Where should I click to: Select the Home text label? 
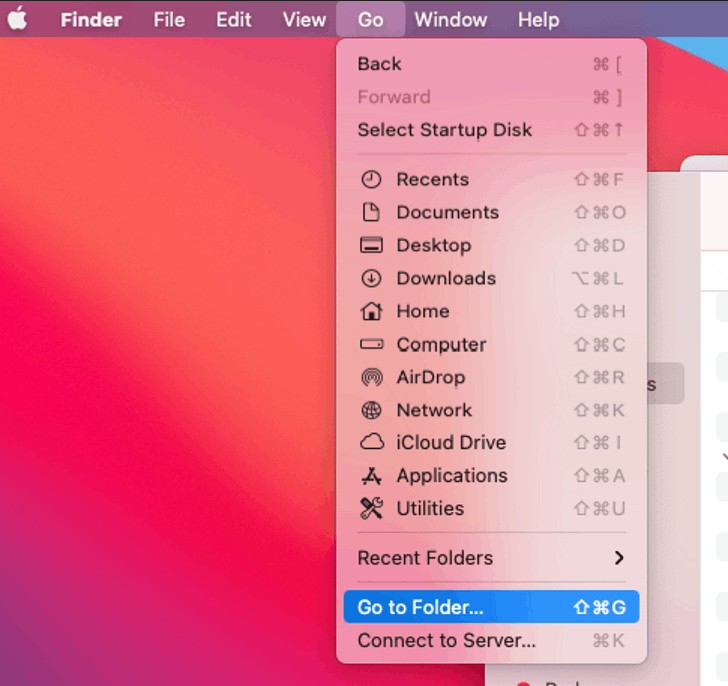[x=423, y=311]
